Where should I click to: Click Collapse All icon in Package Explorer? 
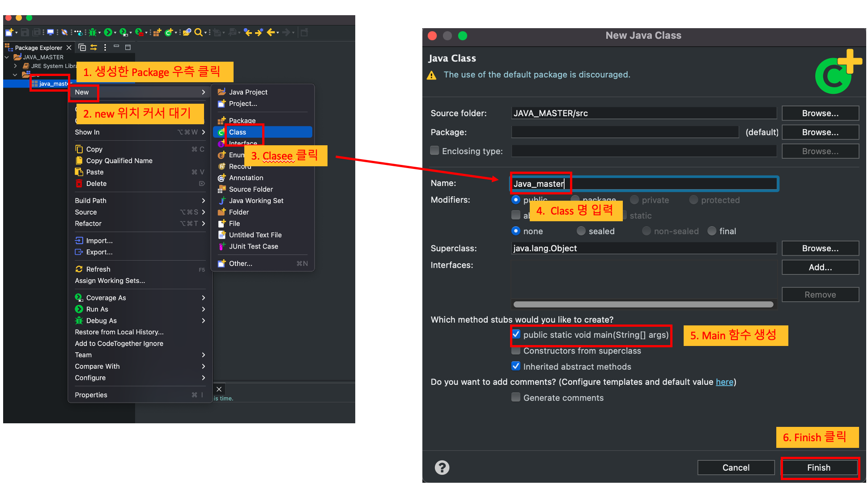[x=82, y=47]
